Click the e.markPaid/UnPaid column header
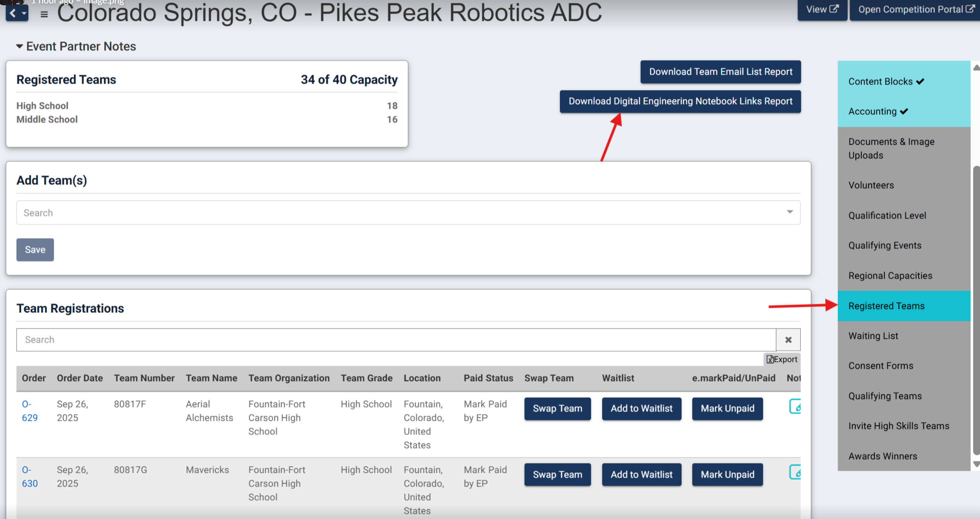The height and width of the screenshot is (519, 980). pyautogui.click(x=733, y=378)
